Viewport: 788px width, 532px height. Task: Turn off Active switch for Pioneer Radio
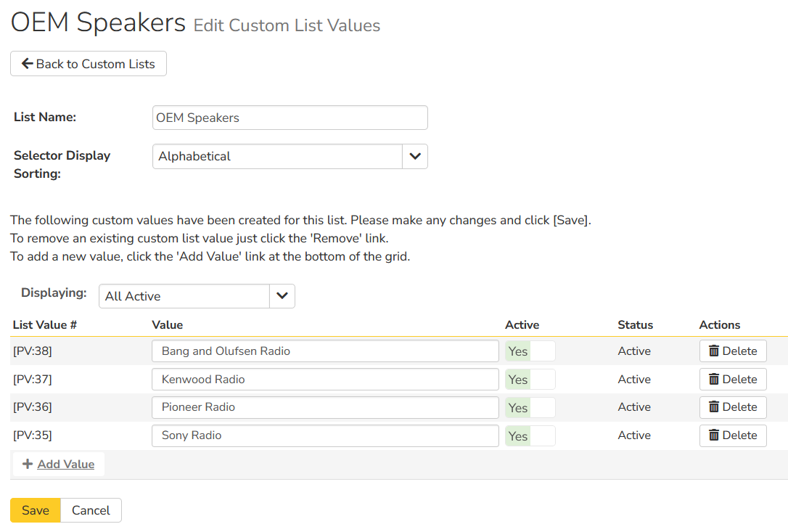pos(530,408)
